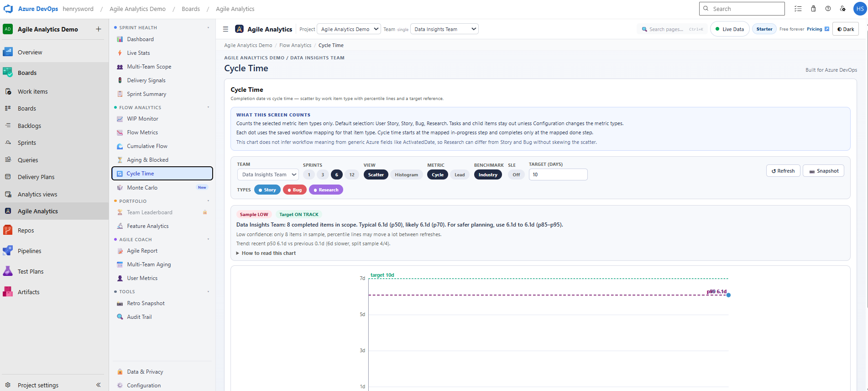Open the Audit Trail magnifier icon
The width and height of the screenshot is (868, 391).
pyautogui.click(x=120, y=317)
